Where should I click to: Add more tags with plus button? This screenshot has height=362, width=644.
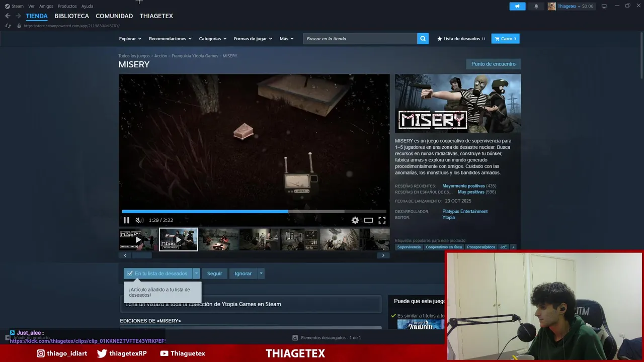513,247
